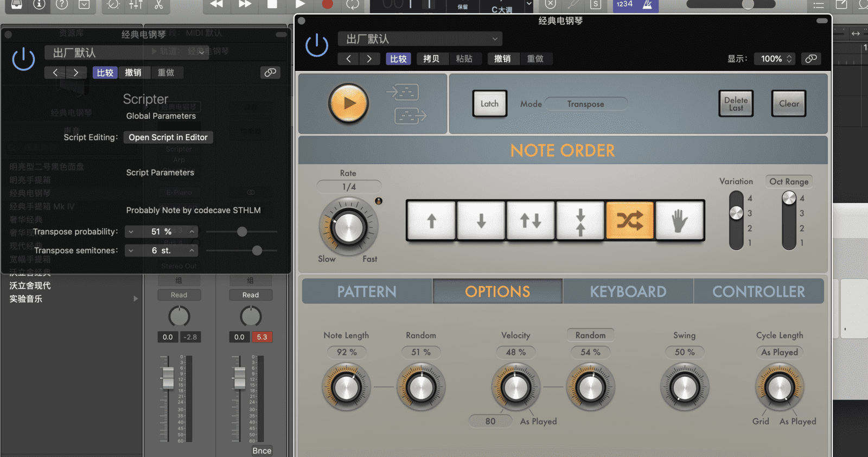The height and width of the screenshot is (457, 868).
Task: Click the Delete Last button
Action: pyautogui.click(x=736, y=104)
